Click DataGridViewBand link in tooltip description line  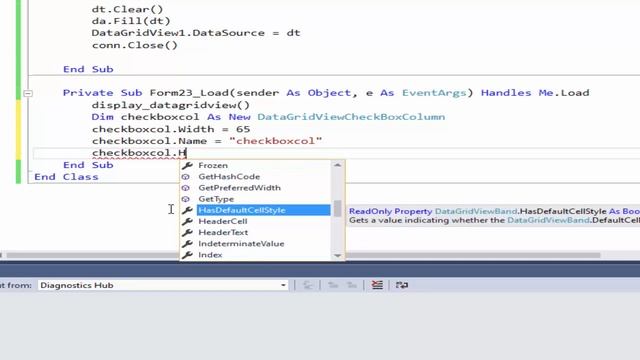point(548,220)
